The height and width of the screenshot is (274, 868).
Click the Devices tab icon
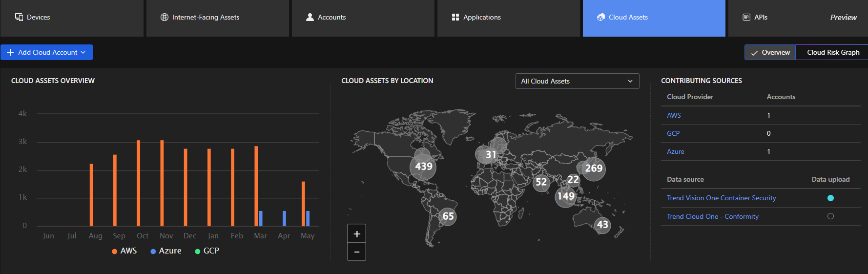[x=19, y=17]
